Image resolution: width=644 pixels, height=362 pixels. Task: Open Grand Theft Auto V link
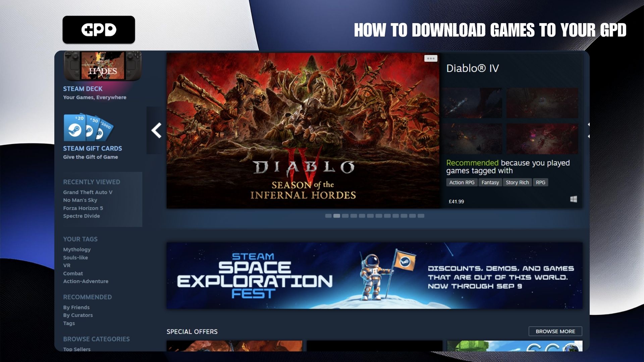(88, 192)
